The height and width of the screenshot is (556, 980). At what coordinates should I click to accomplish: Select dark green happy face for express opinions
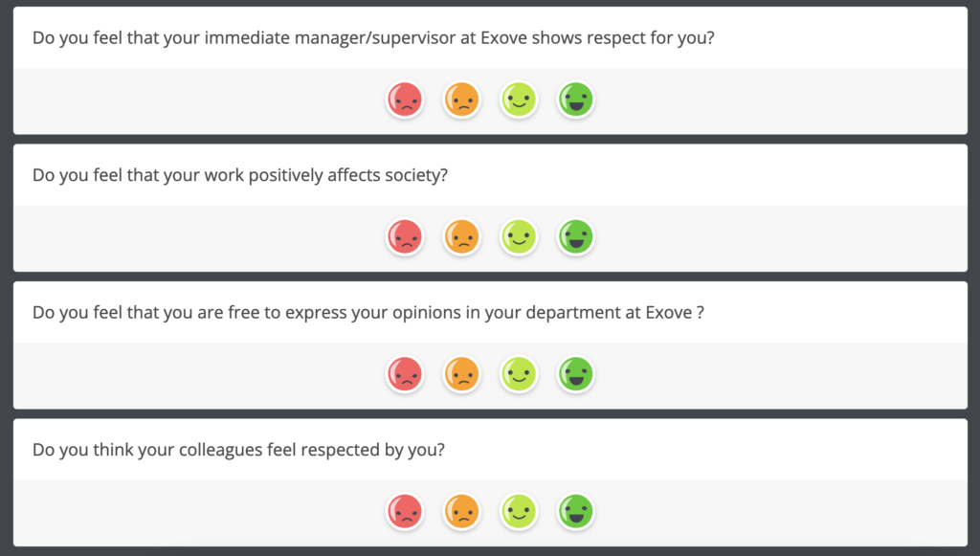pos(575,374)
